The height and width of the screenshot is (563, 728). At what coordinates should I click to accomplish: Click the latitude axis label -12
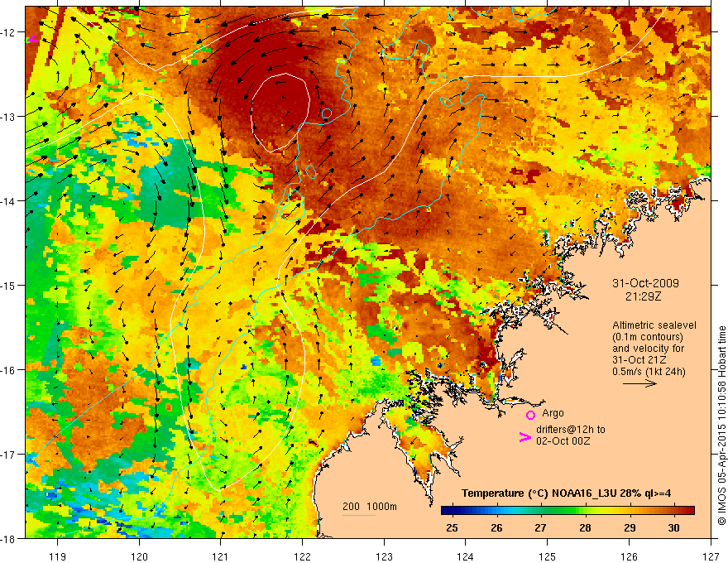pyautogui.click(x=8, y=32)
